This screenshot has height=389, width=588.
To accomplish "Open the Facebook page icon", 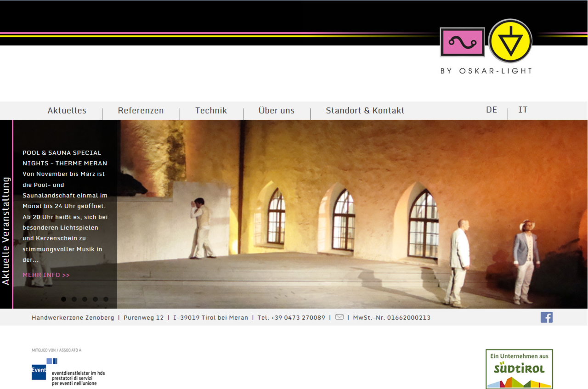I will click(x=547, y=317).
